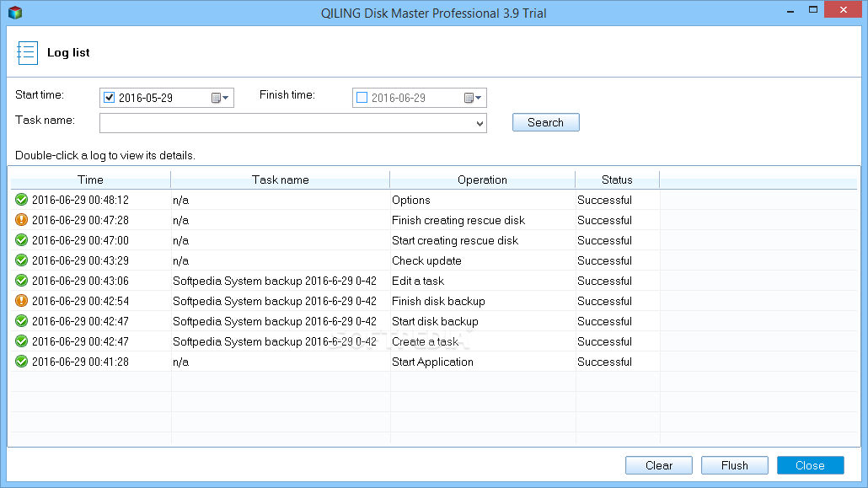The width and height of the screenshot is (868, 488).
Task: Select the Start disk backup log row
Action: coord(434,321)
